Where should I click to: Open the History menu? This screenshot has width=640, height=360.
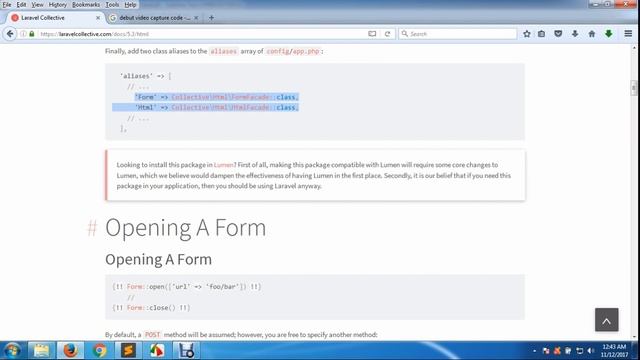coord(58,5)
